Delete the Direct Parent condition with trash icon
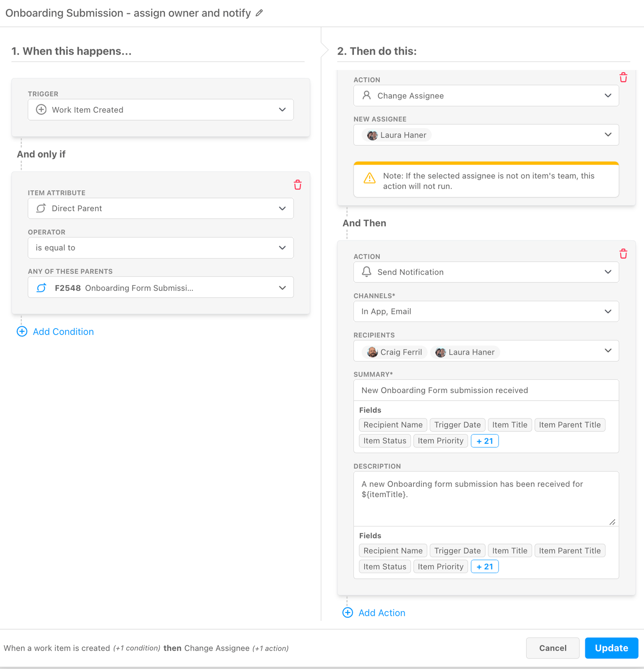This screenshot has height=669, width=644. (298, 185)
